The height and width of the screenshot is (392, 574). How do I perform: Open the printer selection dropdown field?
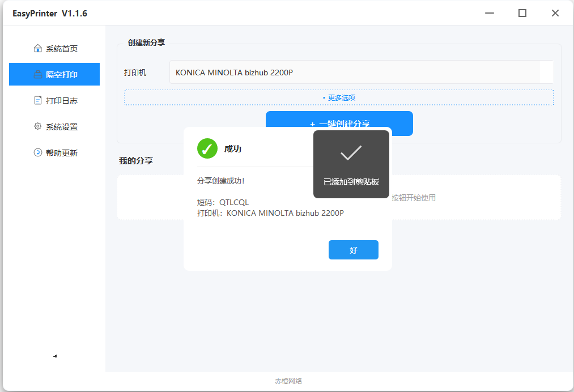click(362, 72)
